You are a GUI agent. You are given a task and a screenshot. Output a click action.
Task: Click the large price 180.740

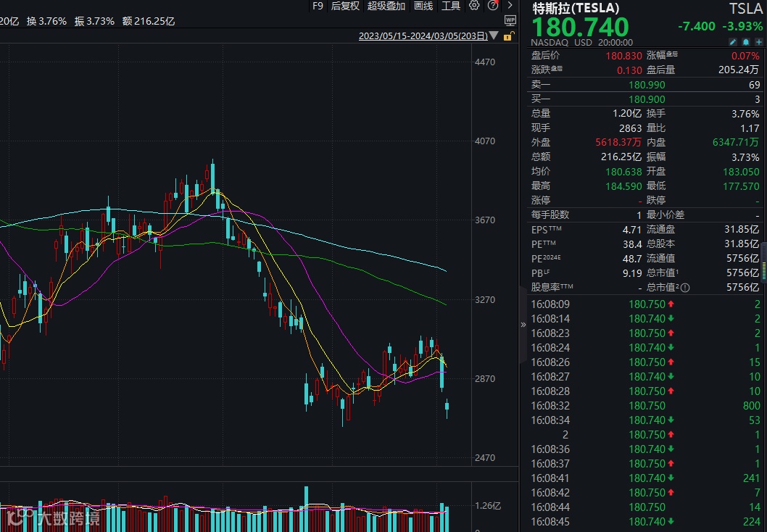click(x=580, y=27)
